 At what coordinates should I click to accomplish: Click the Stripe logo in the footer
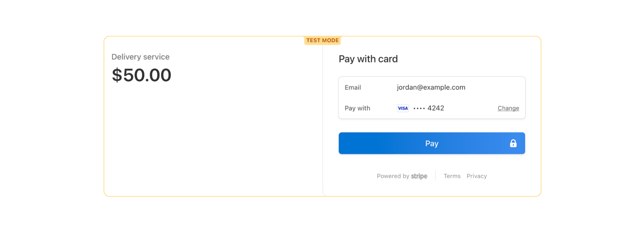419,176
